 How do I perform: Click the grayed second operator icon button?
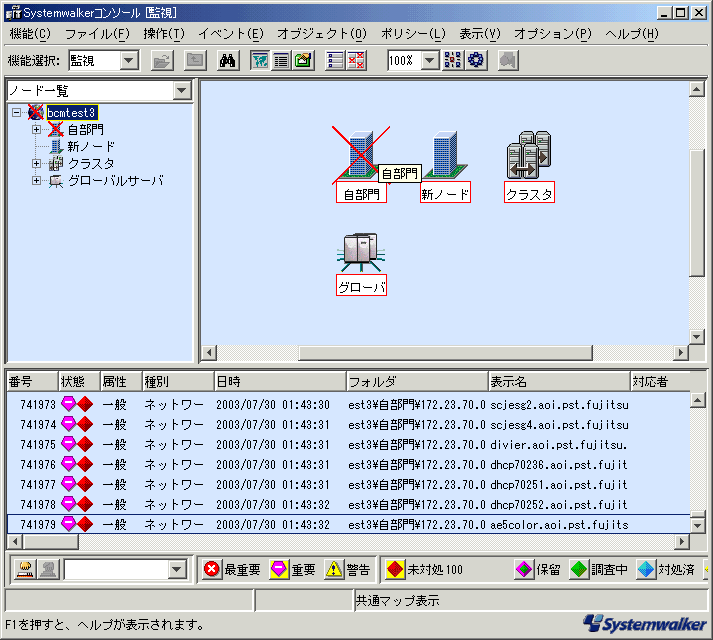(48, 569)
